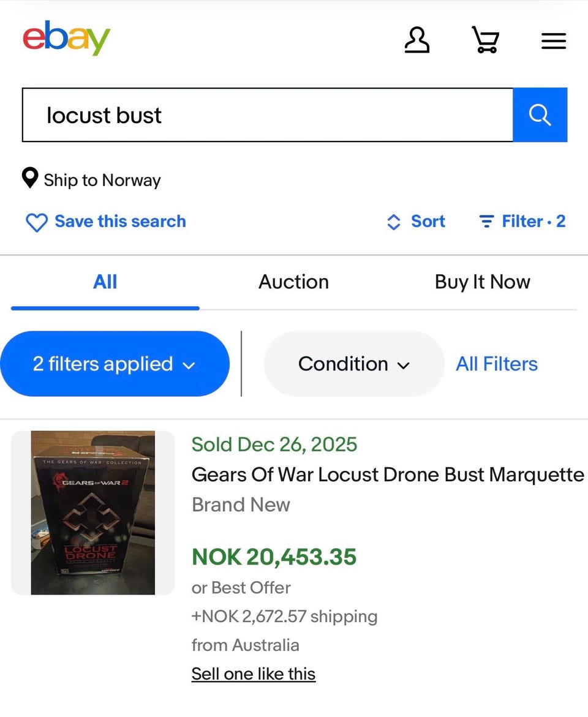Switch to the Buy It Now tab

click(482, 282)
